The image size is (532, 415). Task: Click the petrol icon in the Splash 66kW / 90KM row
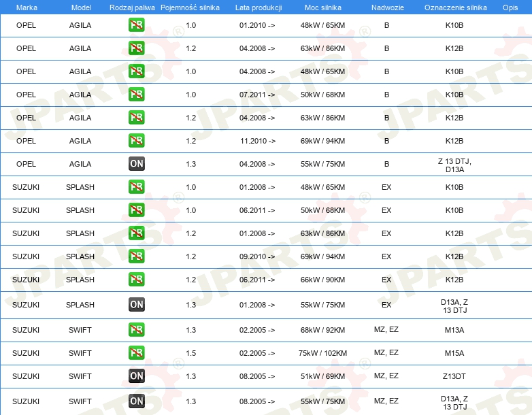coord(136,279)
